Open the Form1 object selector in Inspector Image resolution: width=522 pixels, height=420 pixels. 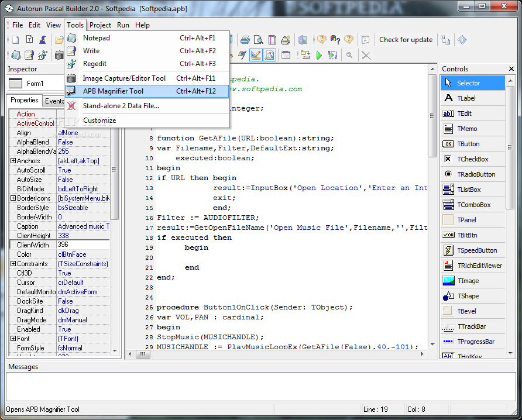(x=36, y=83)
